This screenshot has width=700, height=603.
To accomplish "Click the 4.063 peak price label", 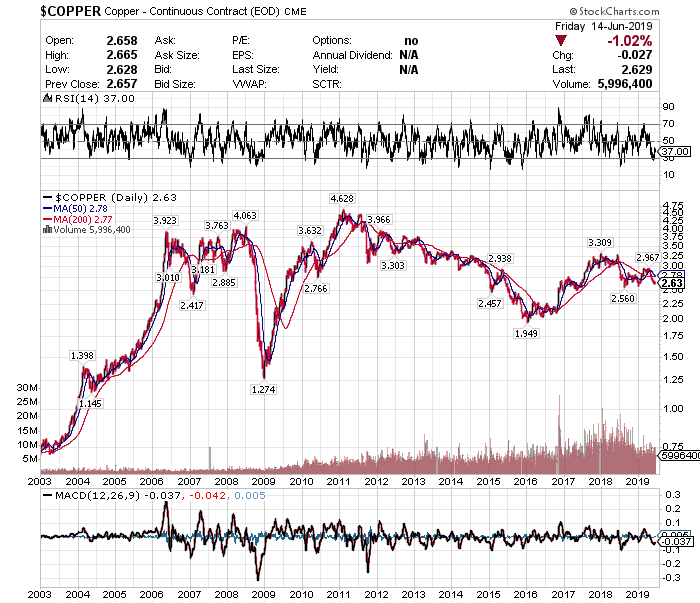I will click(x=245, y=216).
